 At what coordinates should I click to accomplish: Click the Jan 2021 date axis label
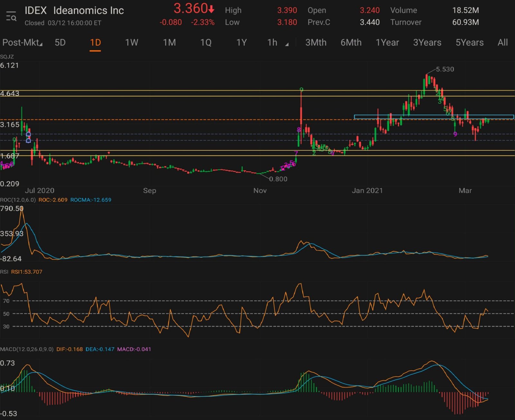click(x=367, y=191)
